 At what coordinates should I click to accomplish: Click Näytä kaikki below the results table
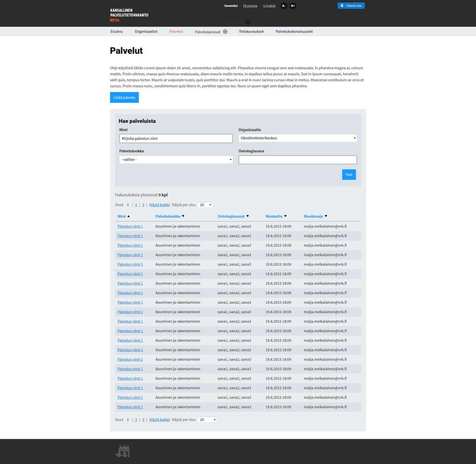[159, 420]
